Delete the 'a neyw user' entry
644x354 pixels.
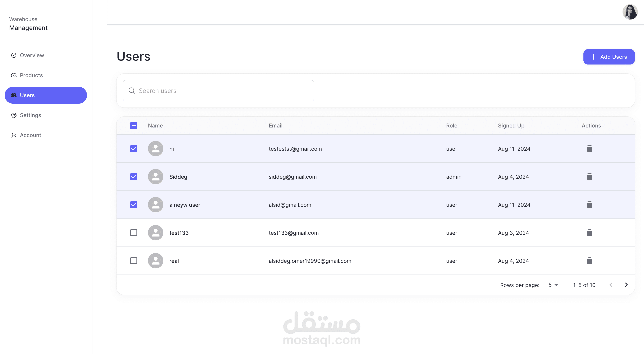point(589,205)
